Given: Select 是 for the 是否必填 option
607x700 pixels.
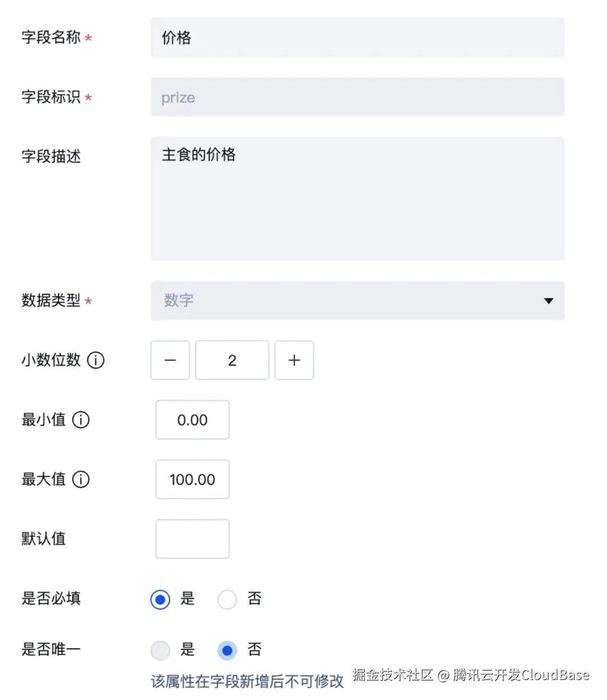Looking at the screenshot, I should click(160, 599).
